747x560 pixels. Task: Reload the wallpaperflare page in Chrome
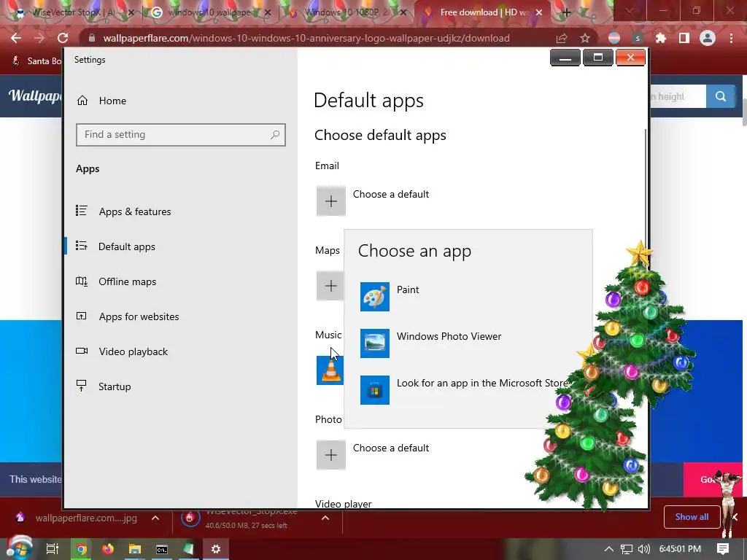(x=63, y=38)
